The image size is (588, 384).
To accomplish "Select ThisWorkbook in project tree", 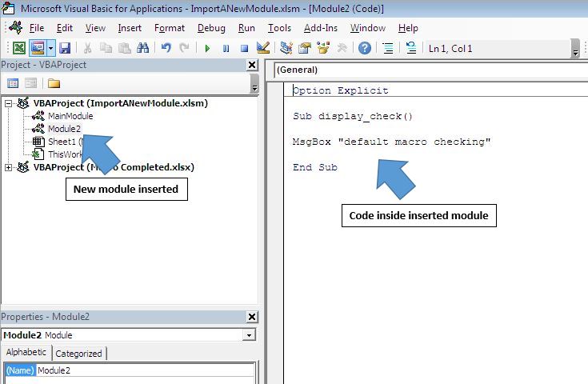I will 65,154.
